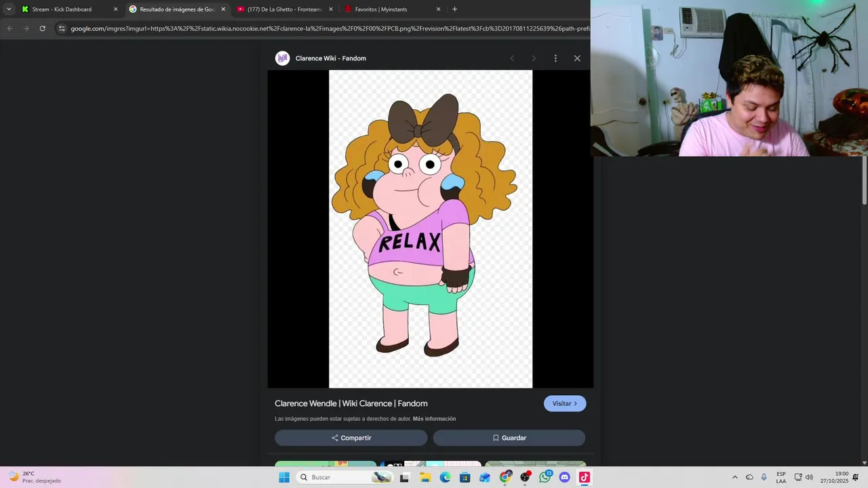868x488 pixels.
Task: Click the OneDrive cloud tray icon
Action: [749, 477]
